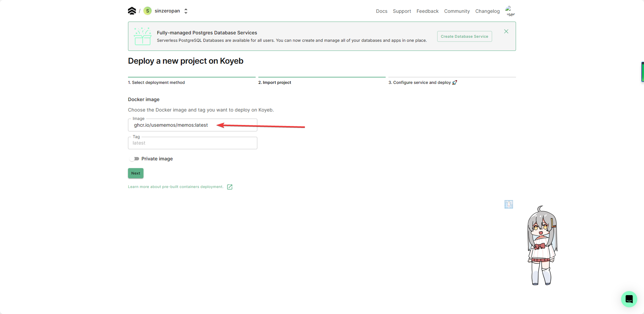This screenshot has width=644, height=314.
Task: Click the anime mascot character
Action: coord(542,246)
